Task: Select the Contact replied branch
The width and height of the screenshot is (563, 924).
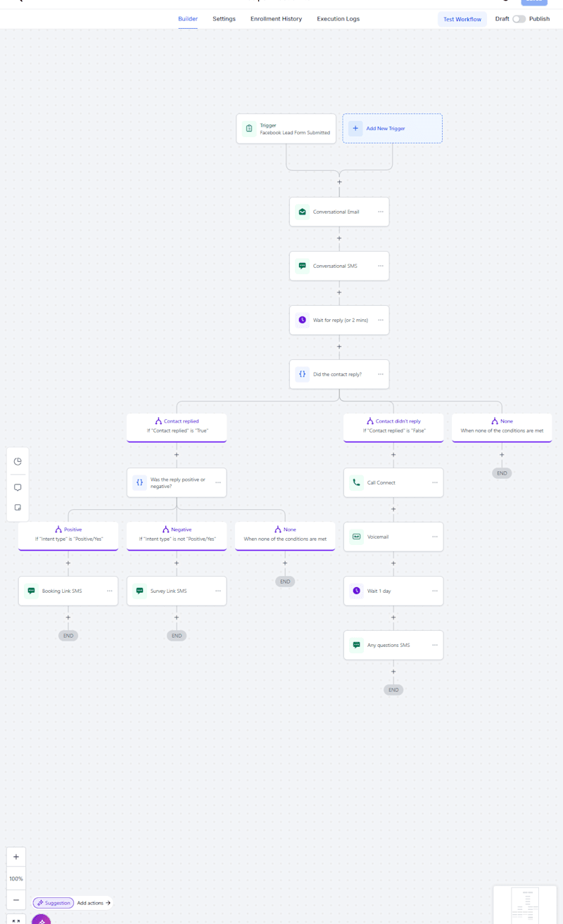Action: coord(177,428)
